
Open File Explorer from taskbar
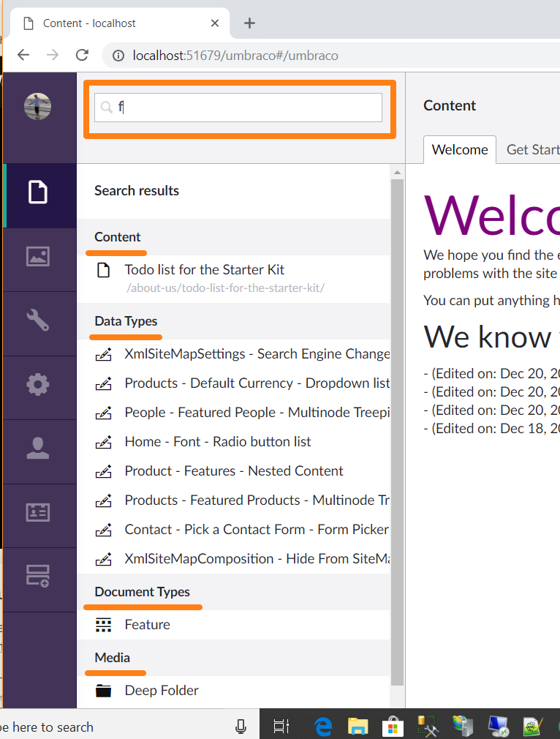coord(358,727)
